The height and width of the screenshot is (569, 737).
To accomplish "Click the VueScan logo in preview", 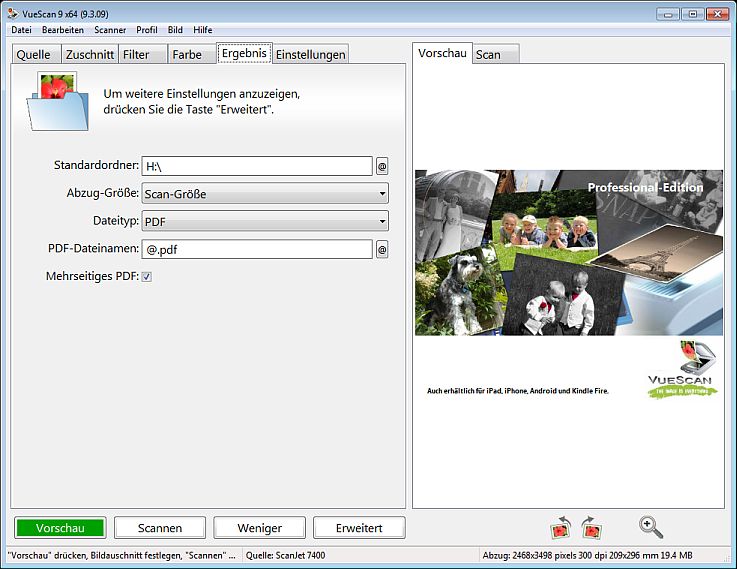I will coord(682,370).
